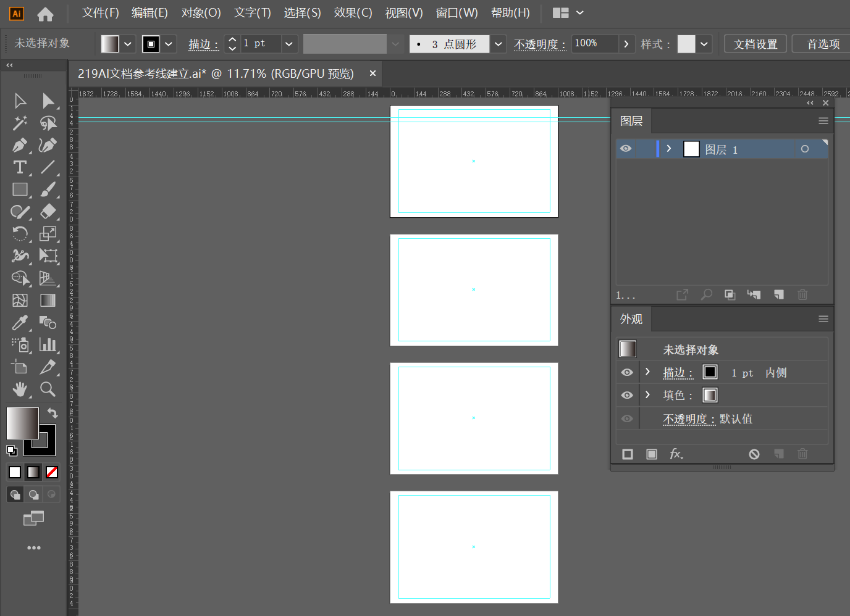
Task: Clear appearance in Appearance panel
Action: tap(754, 454)
